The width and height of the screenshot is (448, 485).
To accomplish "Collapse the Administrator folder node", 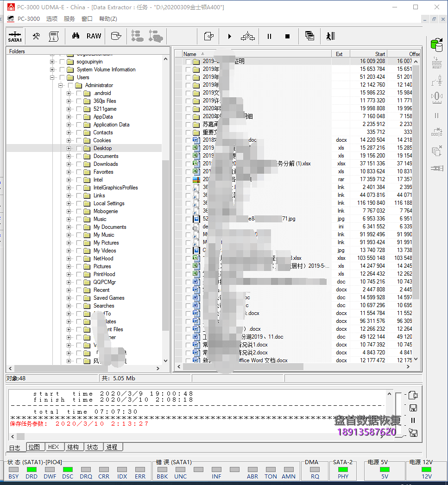I will [60, 85].
